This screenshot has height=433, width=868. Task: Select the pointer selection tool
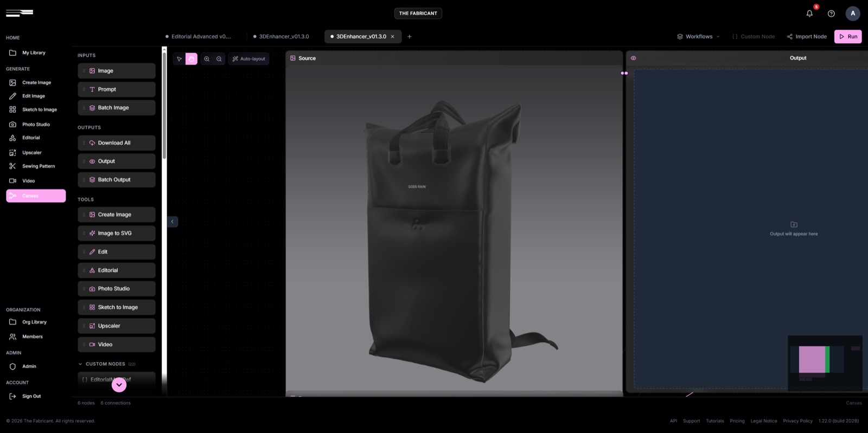[179, 59]
